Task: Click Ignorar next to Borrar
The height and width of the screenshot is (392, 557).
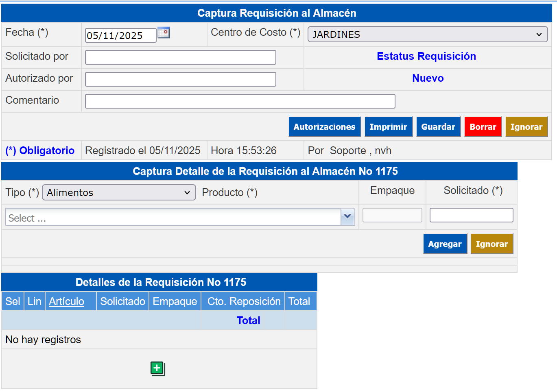Action: point(526,127)
